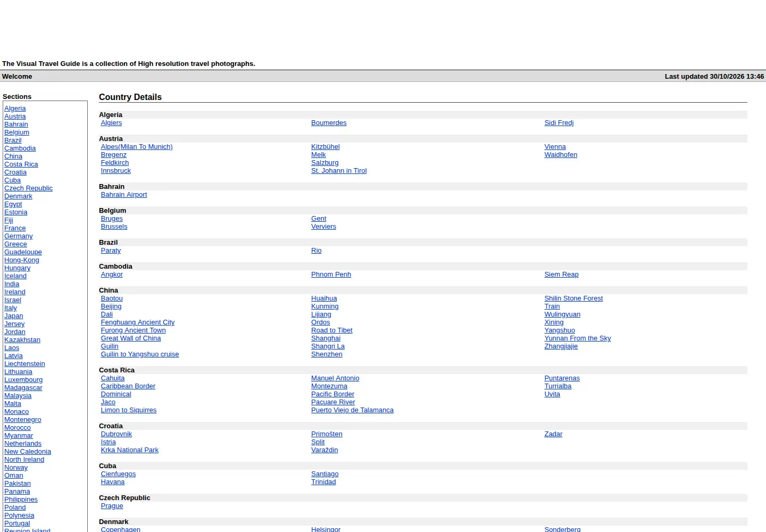Click the Manuel Antonio link

(335, 378)
